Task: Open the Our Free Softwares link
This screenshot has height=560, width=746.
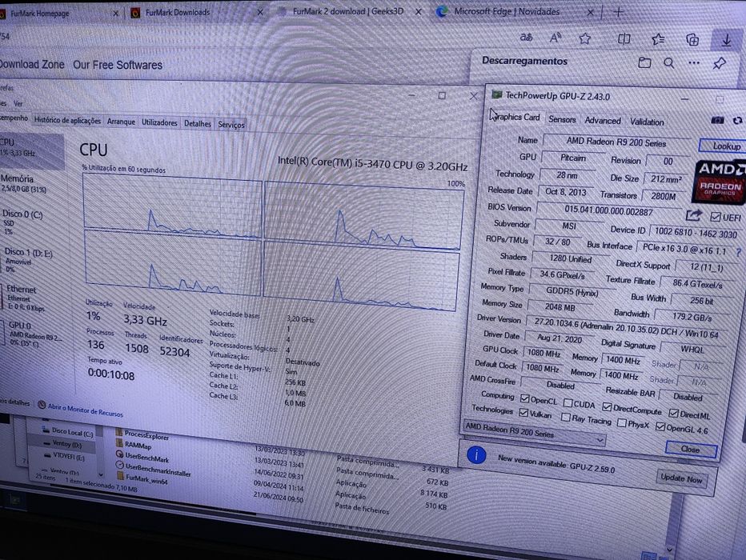Action: coord(118,65)
